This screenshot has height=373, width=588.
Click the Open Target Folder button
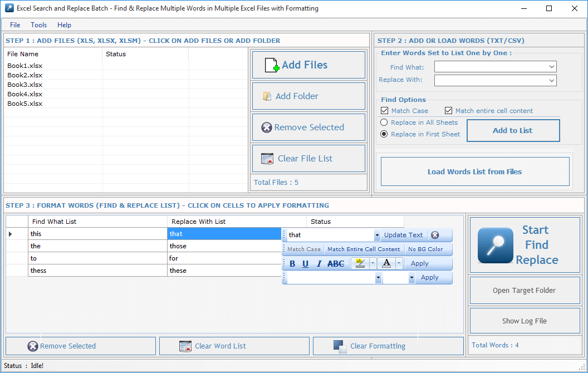point(525,291)
